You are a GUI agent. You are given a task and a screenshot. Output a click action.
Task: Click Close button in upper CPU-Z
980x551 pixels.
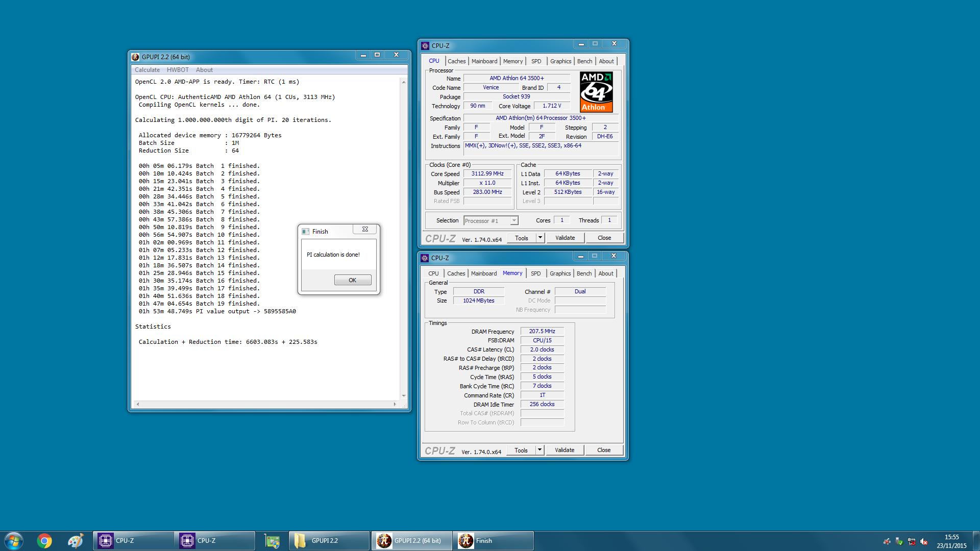(604, 238)
